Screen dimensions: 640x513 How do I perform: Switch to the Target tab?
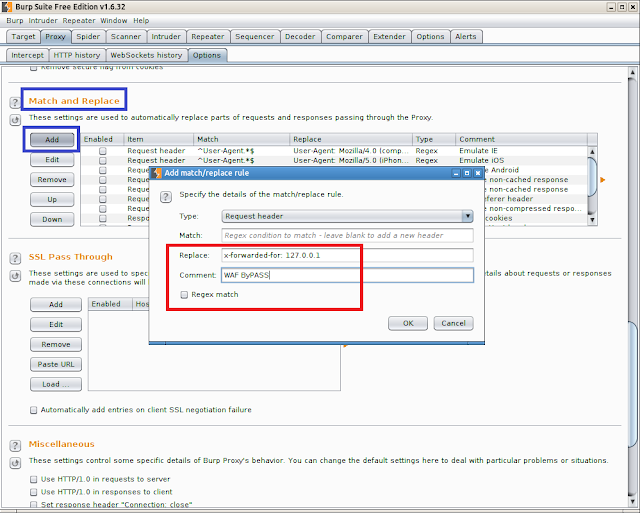pos(23,37)
